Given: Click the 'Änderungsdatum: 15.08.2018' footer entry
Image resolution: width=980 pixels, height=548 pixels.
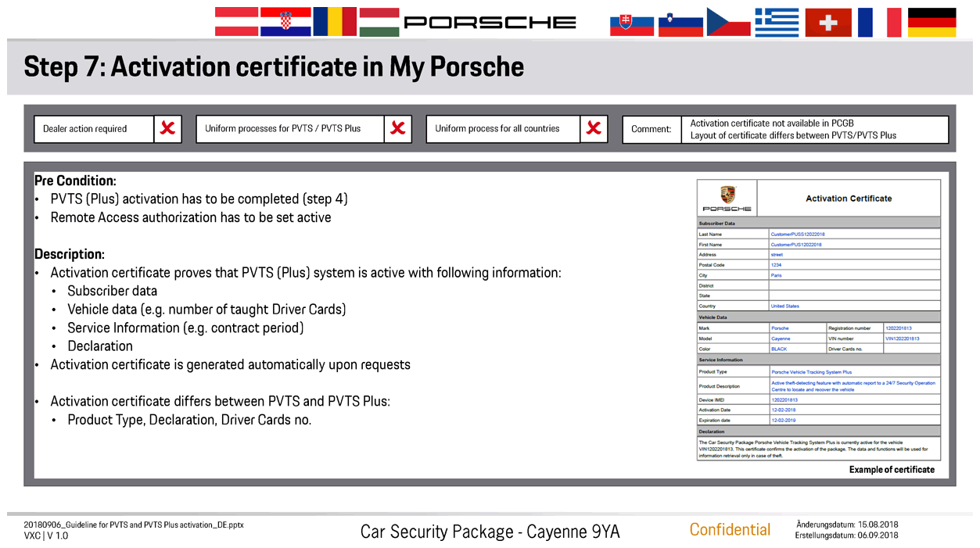Looking at the screenshot, I should pos(847,525).
